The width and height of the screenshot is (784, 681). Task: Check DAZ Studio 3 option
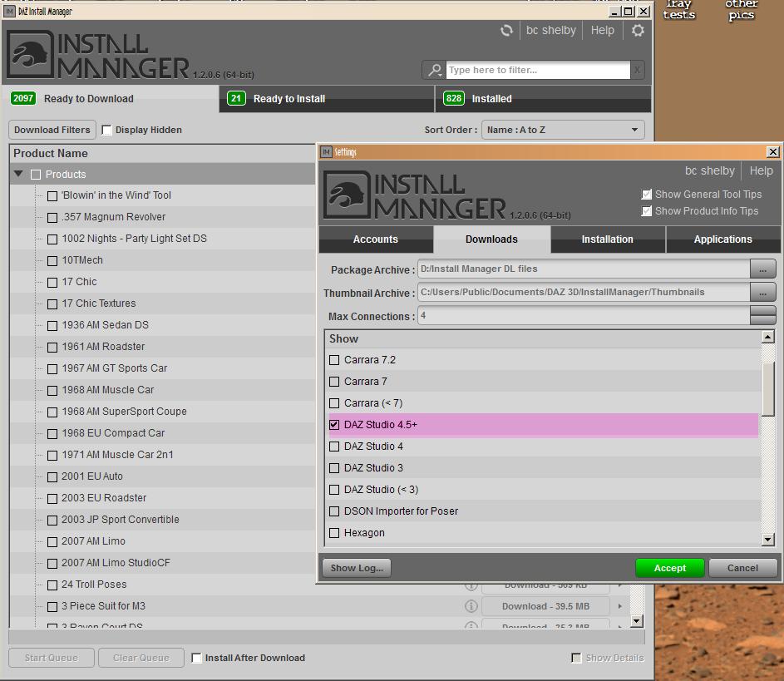click(334, 468)
